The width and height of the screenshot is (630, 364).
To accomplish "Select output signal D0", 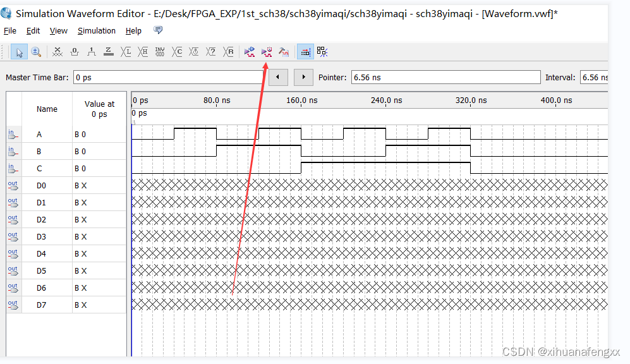I will pos(66,186).
